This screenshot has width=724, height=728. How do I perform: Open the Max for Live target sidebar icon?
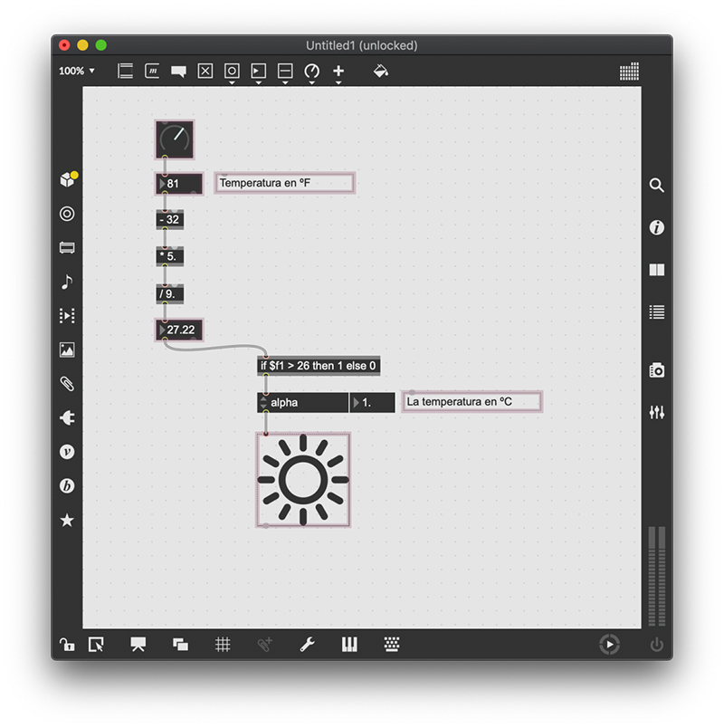67,214
